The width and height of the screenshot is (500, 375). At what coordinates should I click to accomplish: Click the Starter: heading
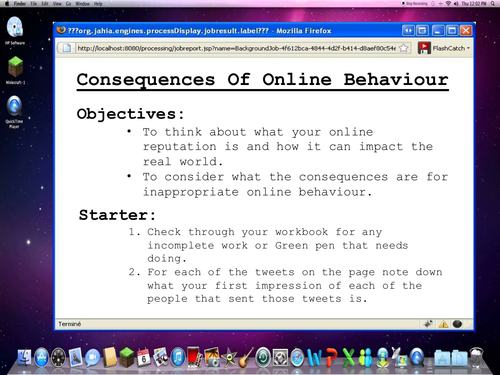[x=117, y=215]
